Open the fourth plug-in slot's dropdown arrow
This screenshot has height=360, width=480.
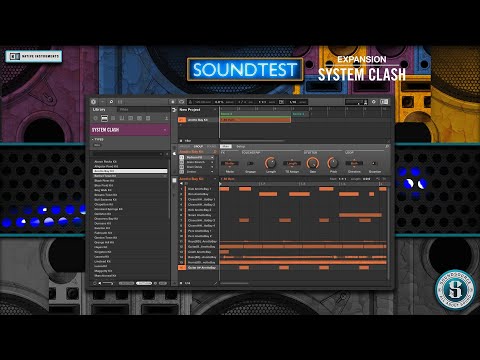tap(212, 172)
